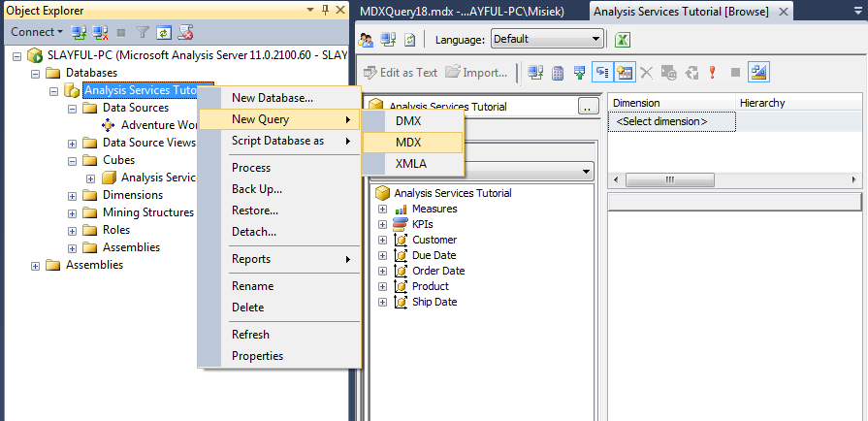
Task: Click the disabled Delete X icon
Action: (646, 73)
